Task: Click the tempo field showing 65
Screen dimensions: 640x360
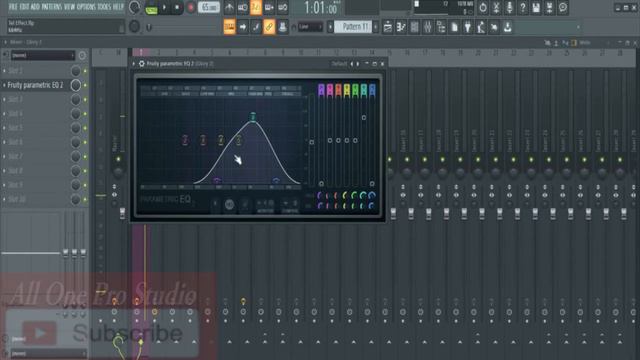Action: coord(209,7)
